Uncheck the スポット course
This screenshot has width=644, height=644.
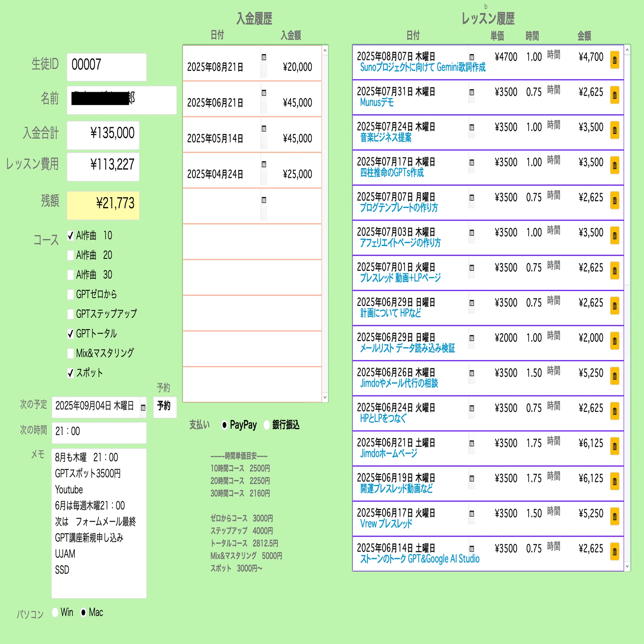pos(70,373)
